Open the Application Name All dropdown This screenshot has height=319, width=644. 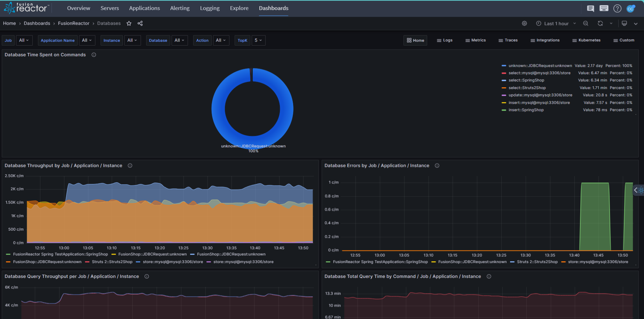[x=87, y=40]
